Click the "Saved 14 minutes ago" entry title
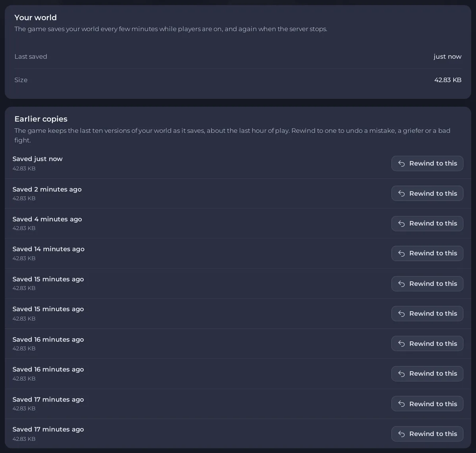The image size is (476, 453). pyautogui.click(x=48, y=249)
